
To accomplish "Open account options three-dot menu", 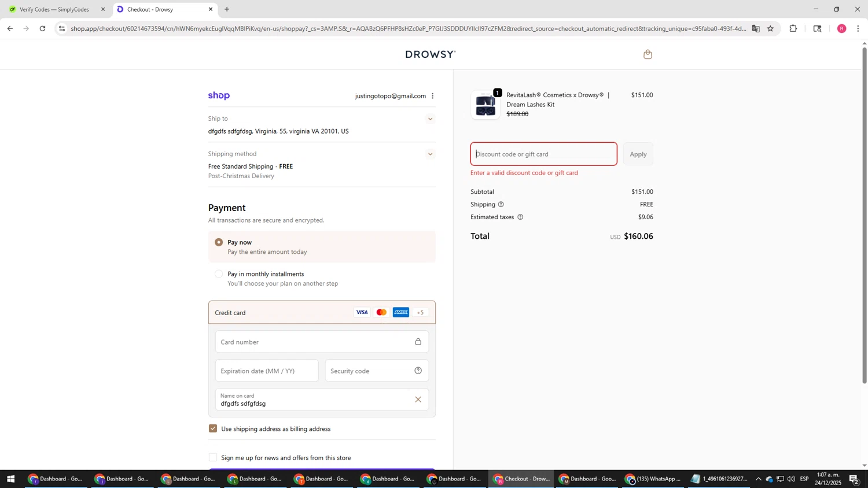I will (x=432, y=96).
